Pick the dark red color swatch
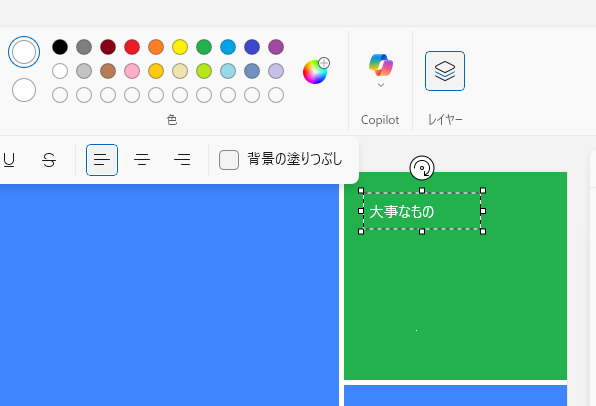596x406 pixels. click(x=108, y=47)
